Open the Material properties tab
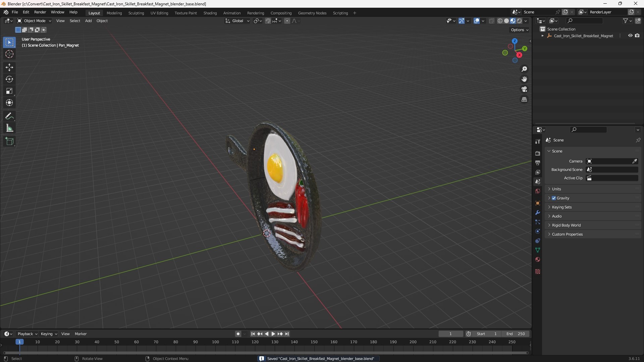The image size is (644, 362). 538,259
